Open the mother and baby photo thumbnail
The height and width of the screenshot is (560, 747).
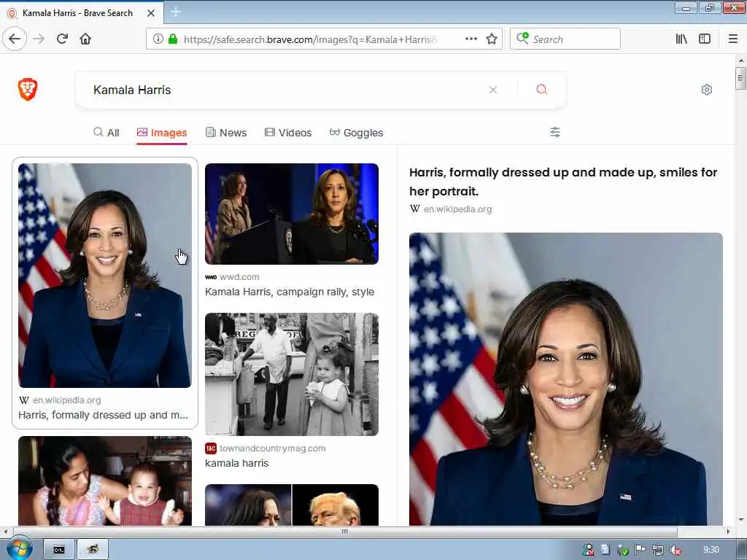(x=105, y=481)
